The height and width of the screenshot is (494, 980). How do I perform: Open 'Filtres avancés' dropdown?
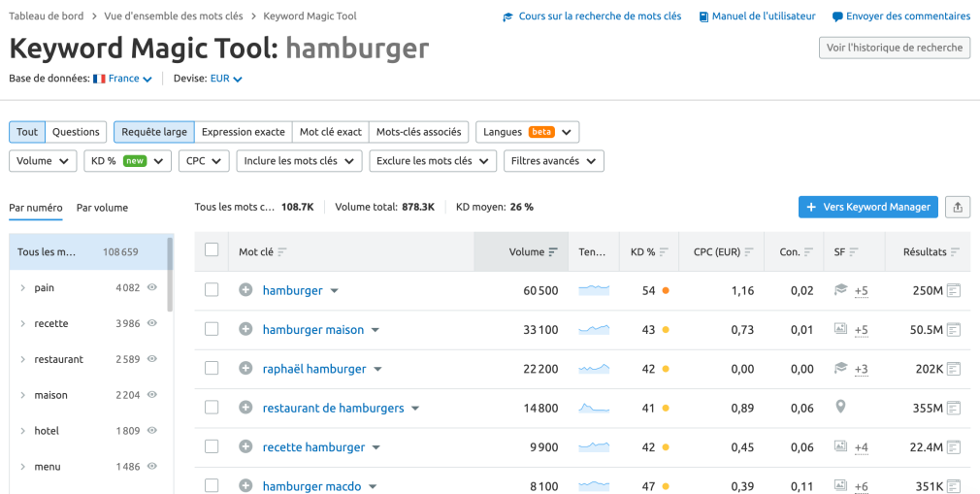coord(554,161)
